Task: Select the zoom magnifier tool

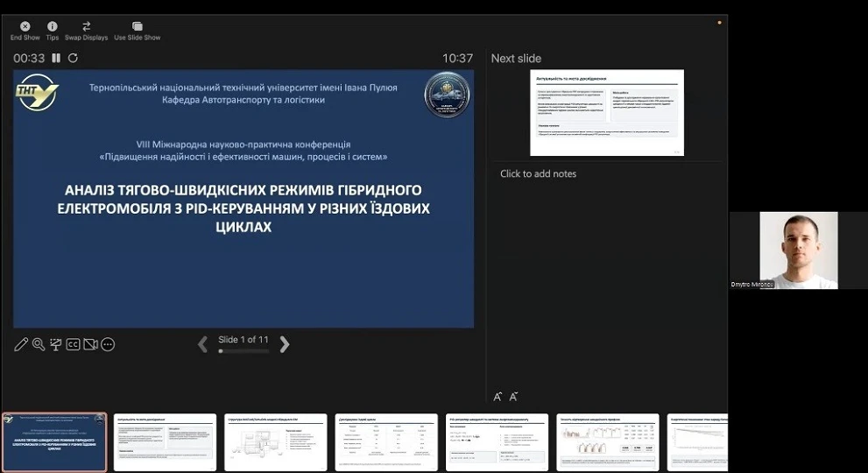Action: (39, 344)
